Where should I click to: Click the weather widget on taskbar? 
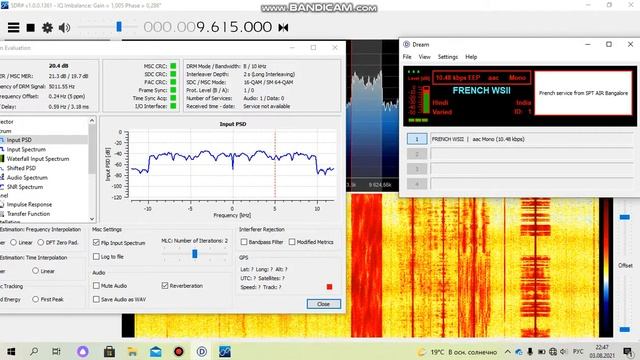[456, 352]
